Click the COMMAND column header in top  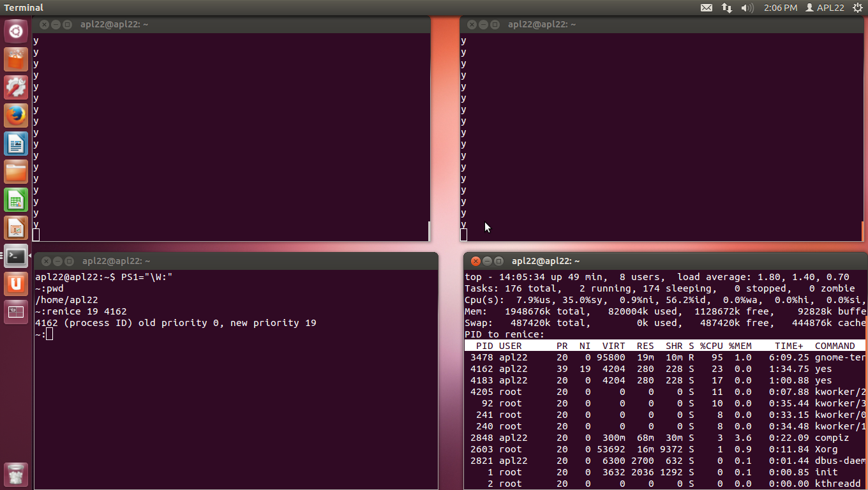(x=835, y=346)
